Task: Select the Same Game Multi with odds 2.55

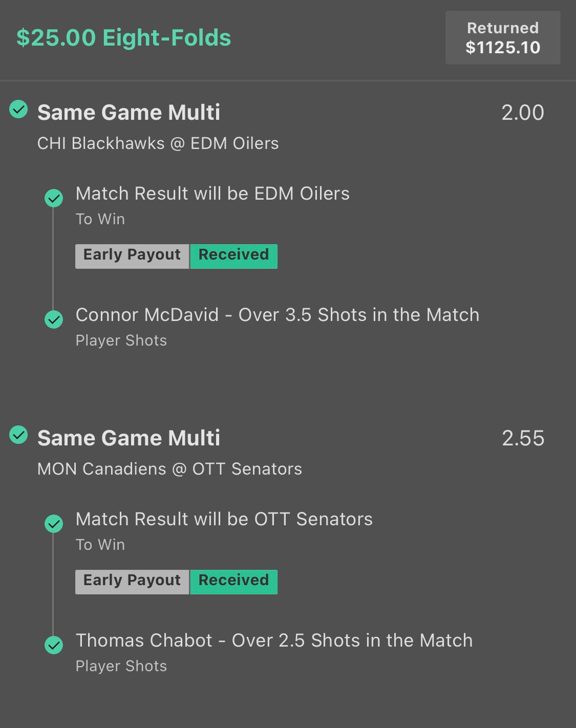Action: tap(129, 438)
